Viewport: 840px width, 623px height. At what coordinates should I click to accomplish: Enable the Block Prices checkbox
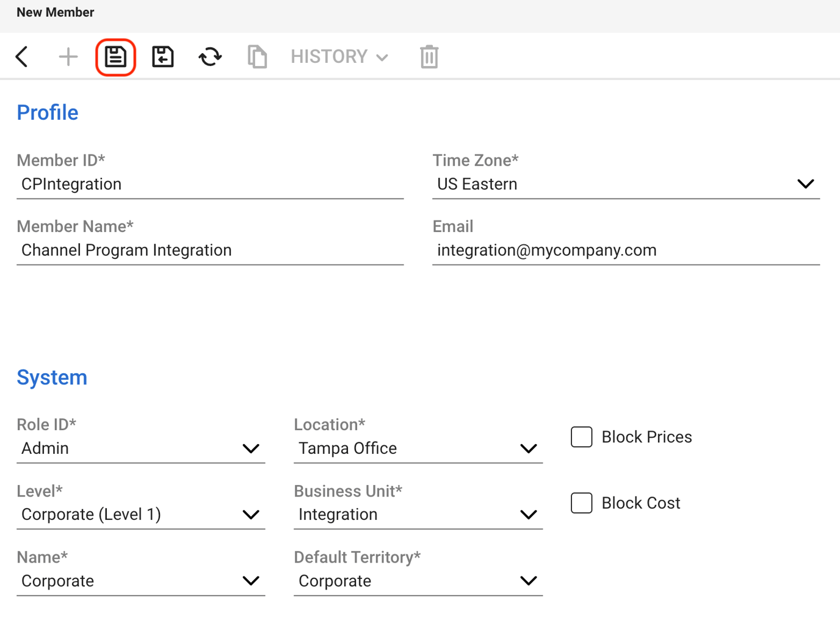pos(581,437)
